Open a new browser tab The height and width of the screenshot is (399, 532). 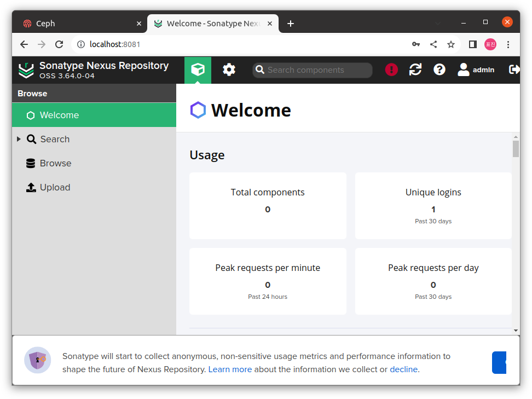tap(291, 24)
